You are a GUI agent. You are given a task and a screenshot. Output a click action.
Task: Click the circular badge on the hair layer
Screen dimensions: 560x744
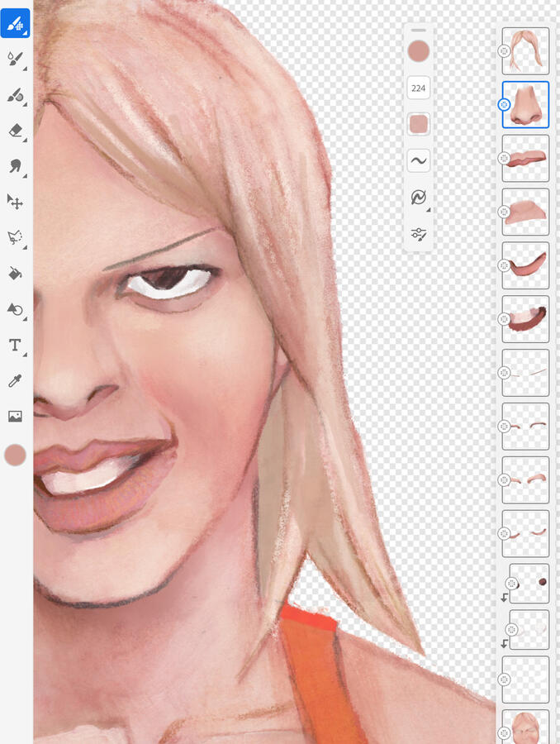point(504,51)
